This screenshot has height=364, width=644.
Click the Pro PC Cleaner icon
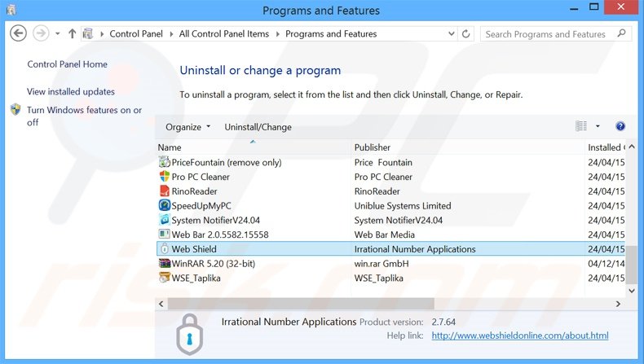(x=165, y=177)
